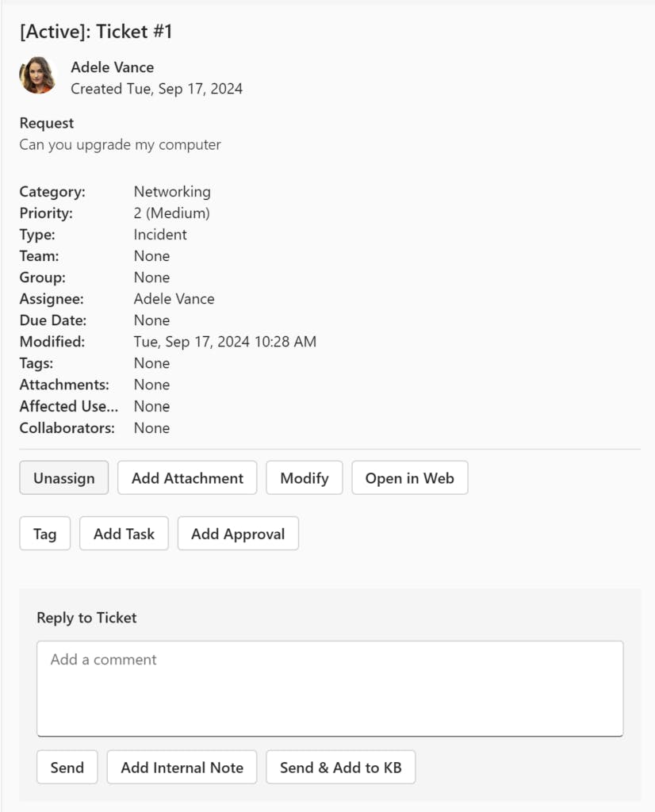Click Adele Vance's profile picture
Image resolution: width=655 pixels, height=812 pixels.
coord(37,76)
